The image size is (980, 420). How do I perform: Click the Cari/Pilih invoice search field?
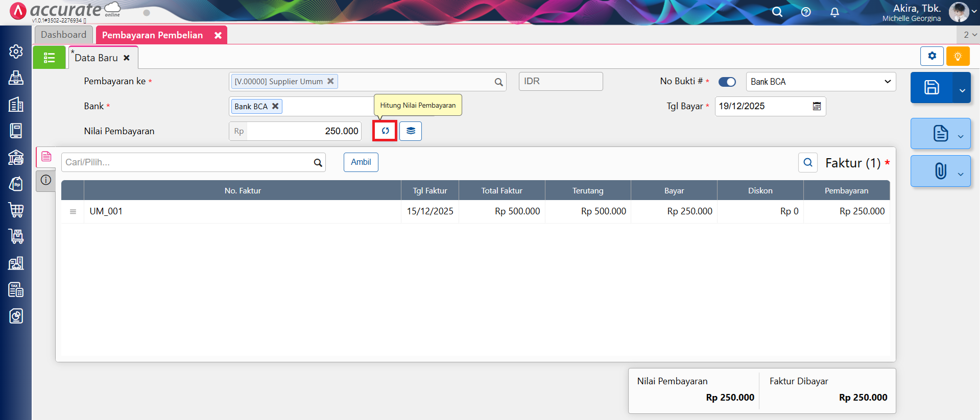(186, 162)
